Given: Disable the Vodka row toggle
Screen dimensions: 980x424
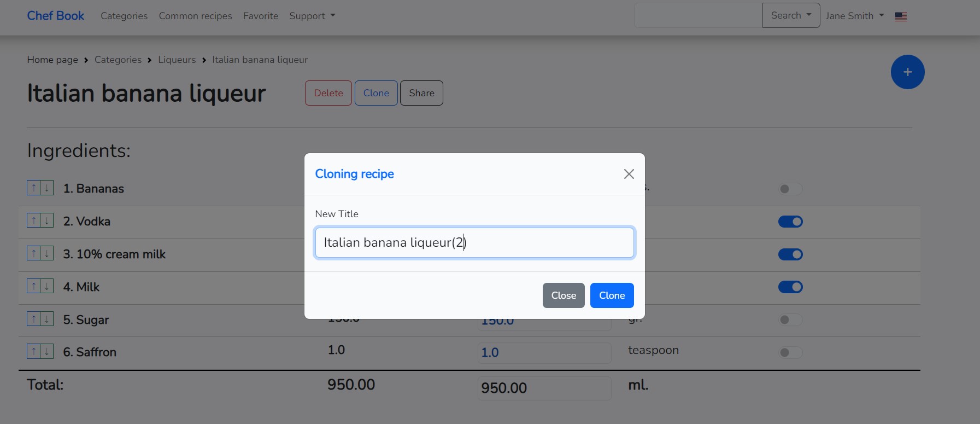Looking at the screenshot, I should tap(790, 222).
